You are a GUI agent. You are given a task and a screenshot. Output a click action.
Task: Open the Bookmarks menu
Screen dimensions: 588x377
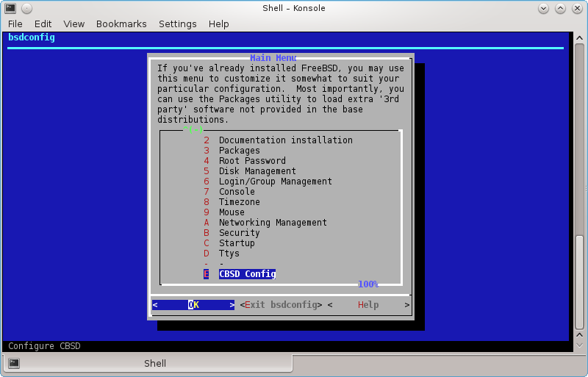(x=121, y=24)
